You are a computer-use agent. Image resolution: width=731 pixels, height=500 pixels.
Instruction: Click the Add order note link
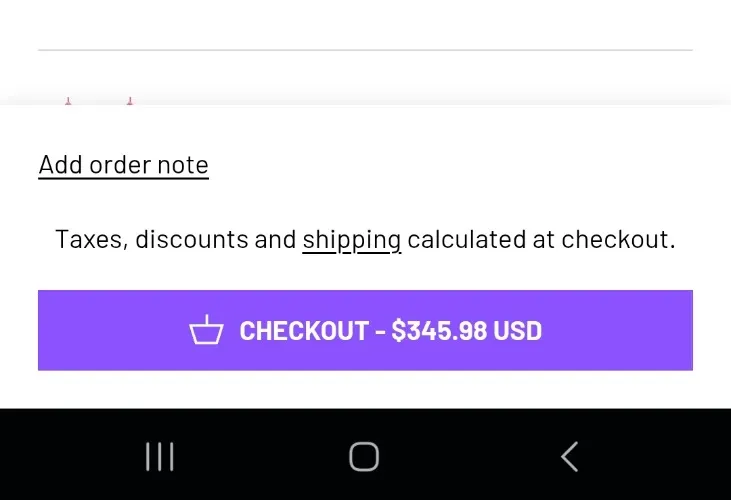coord(123,165)
